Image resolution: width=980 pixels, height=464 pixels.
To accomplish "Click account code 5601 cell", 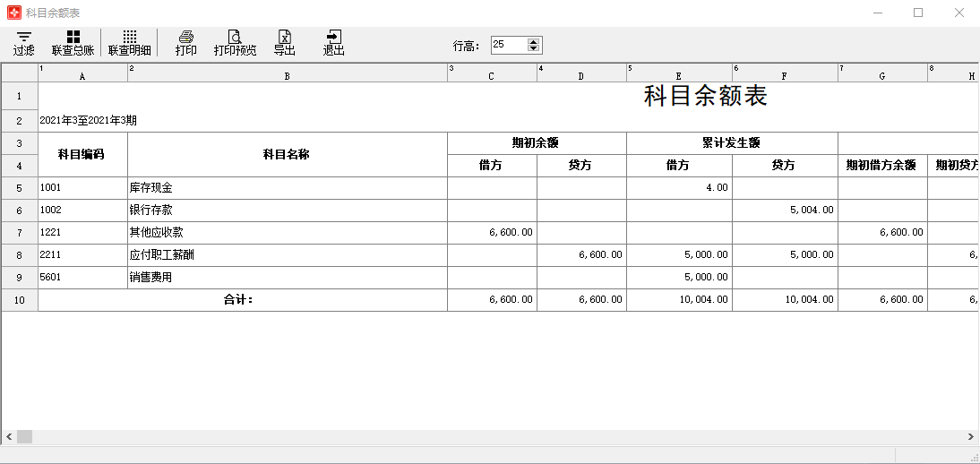I will [x=82, y=278].
